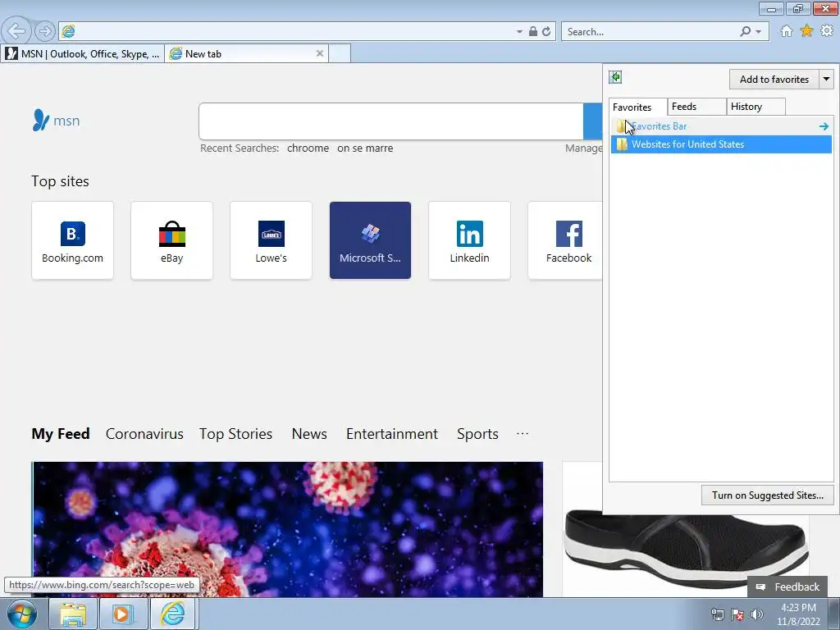Open the Feedback button
Image resolution: width=840 pixels, height=630 pixels.
click(787, 587)
